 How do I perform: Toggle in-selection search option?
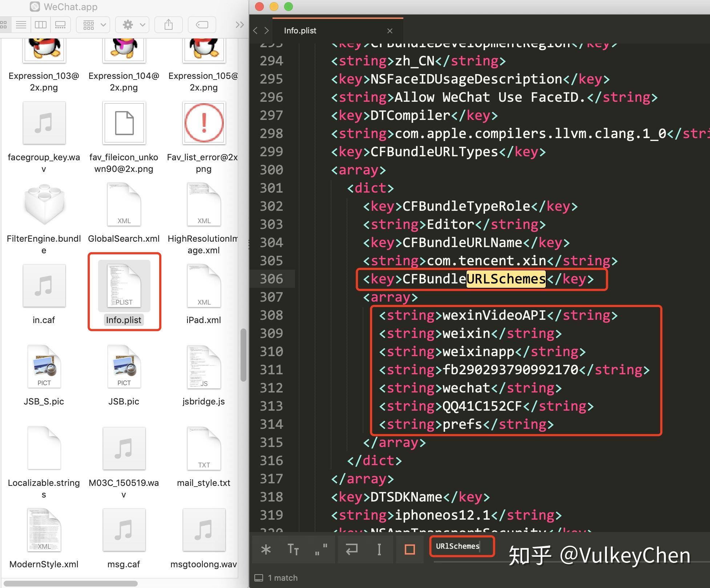pyautogui.click(x=379, y=549)
